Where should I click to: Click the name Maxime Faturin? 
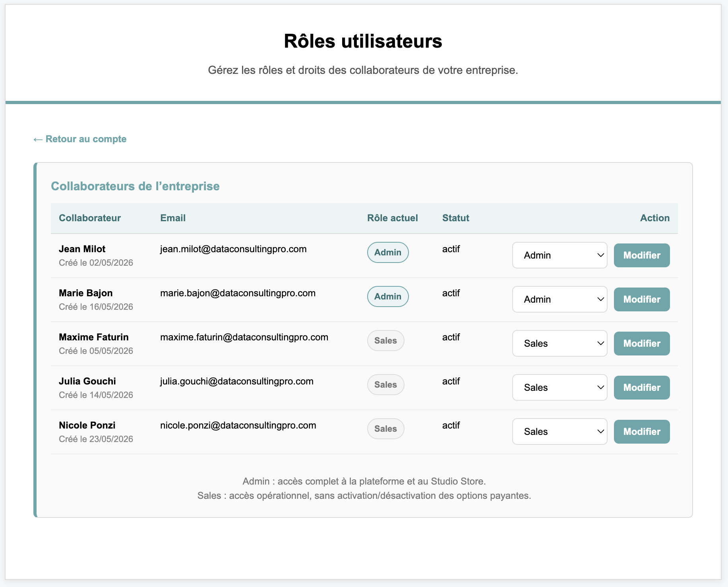[x=93, y=337]
